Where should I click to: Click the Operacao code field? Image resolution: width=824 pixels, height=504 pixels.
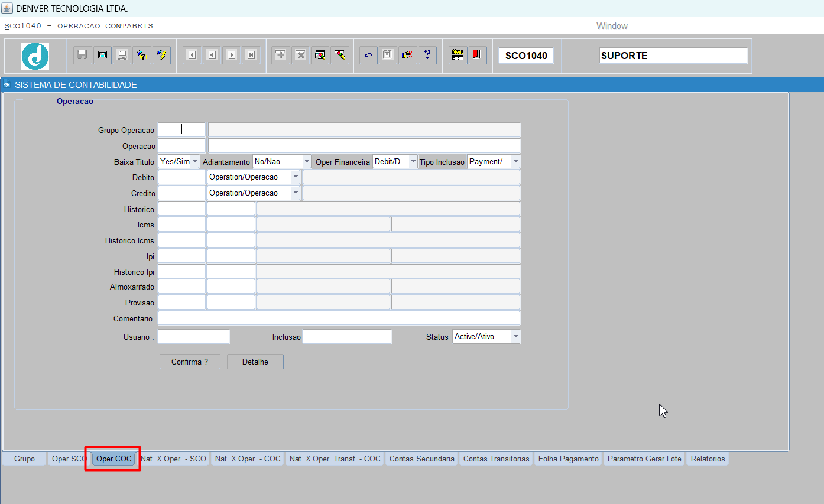pos(182,146)
